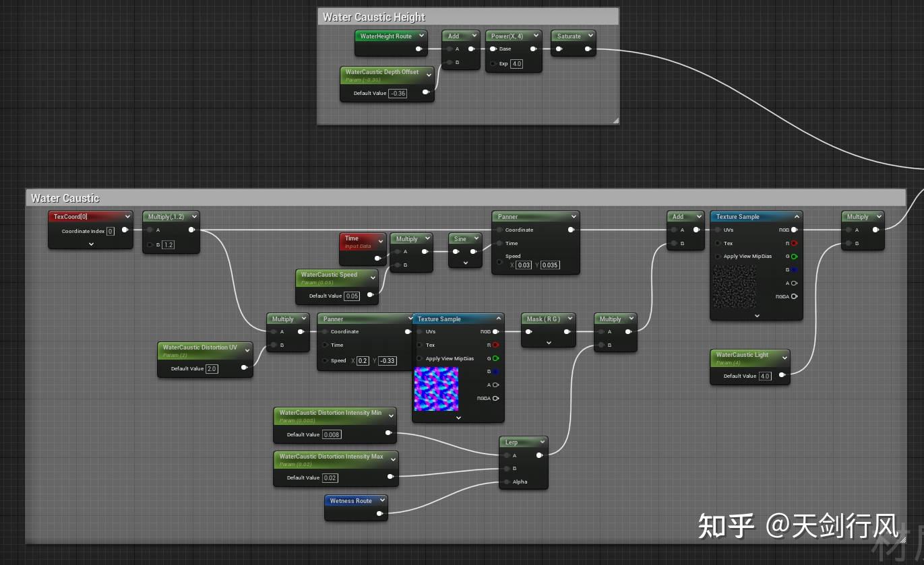Select the Coordinate Index field in TexCoord[0]
The width and height of the screenshot is (924, 565).
coord(110,231)
